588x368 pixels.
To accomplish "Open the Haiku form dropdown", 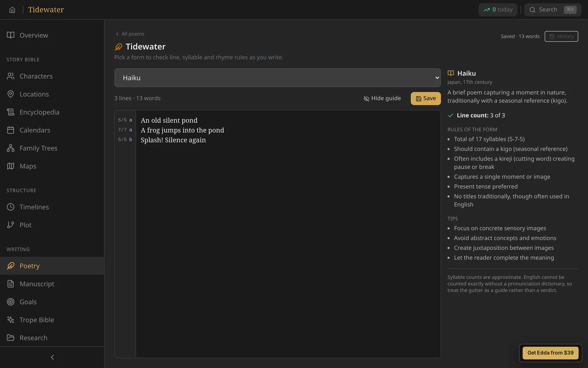I will [x=277, y=78].
